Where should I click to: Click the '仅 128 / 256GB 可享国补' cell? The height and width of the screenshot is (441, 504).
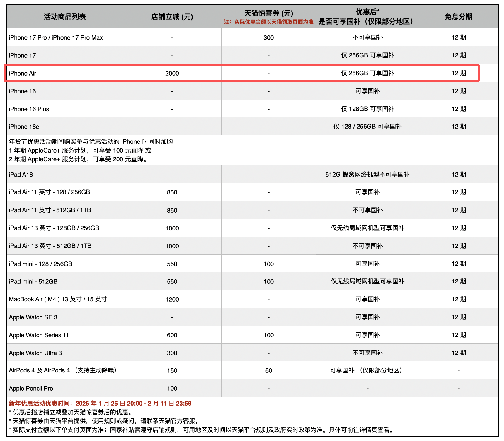pos(367,127)
